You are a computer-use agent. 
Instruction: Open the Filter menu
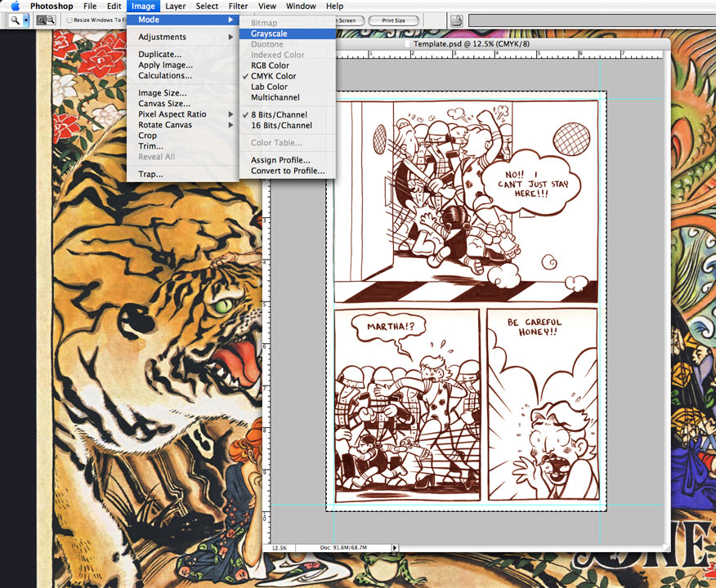tap(238, 6)
